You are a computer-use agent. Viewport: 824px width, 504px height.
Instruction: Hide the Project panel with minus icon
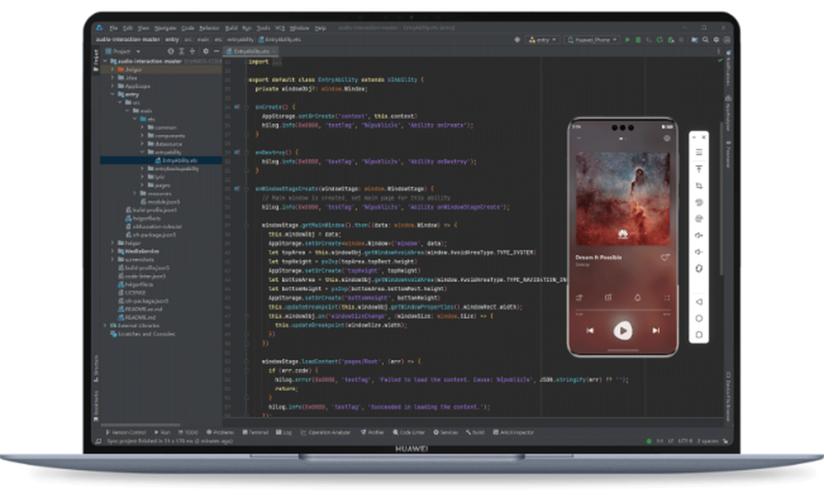(x=216, y=51)
